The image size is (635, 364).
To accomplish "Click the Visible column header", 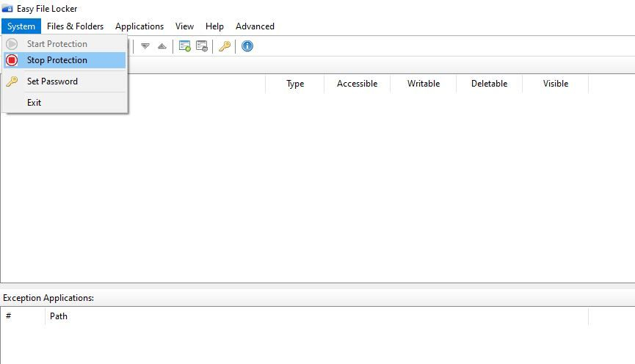I will tap(555, 84).
